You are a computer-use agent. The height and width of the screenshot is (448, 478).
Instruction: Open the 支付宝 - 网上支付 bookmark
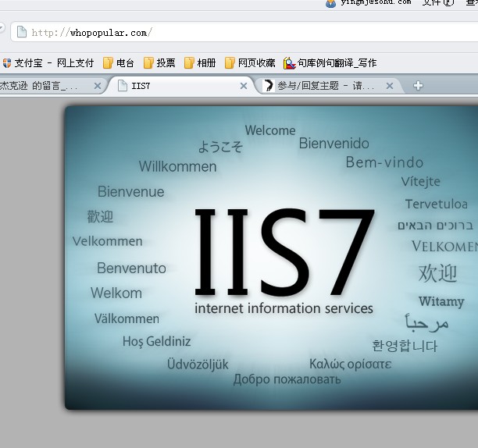48,63
